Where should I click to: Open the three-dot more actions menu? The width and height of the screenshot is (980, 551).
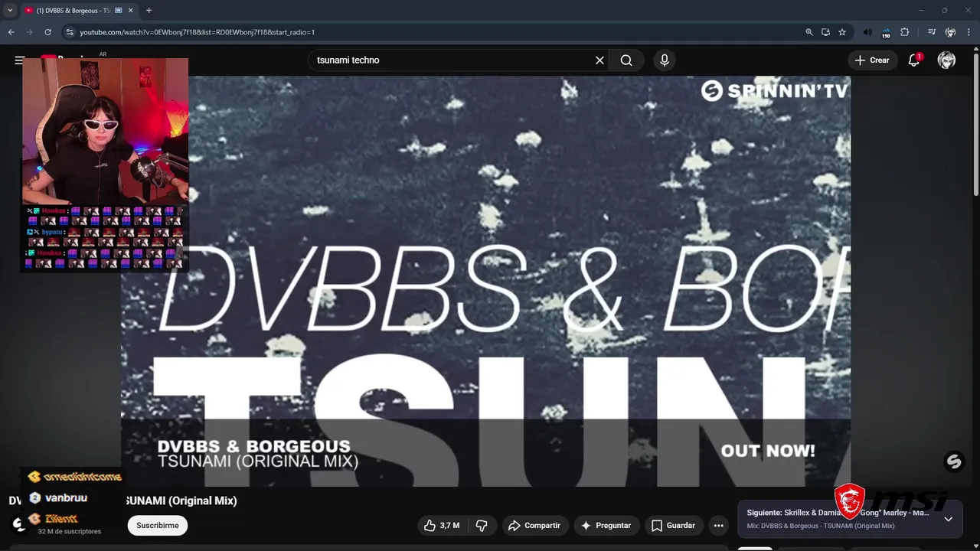coord(718,526)
